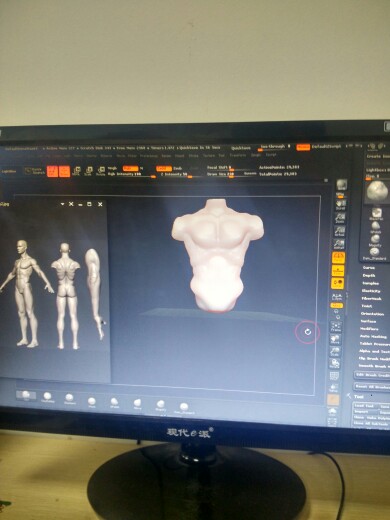Expand the FiberMesh section in Brush palette
Screen dimensions: 390x520
pyautogui.click(x=371, y=298)
